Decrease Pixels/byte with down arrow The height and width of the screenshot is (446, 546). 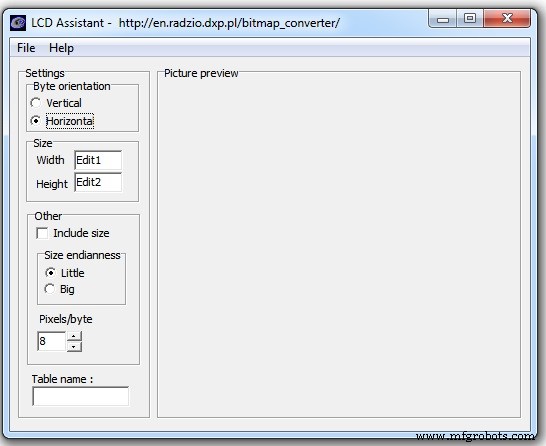pos(74,346)
